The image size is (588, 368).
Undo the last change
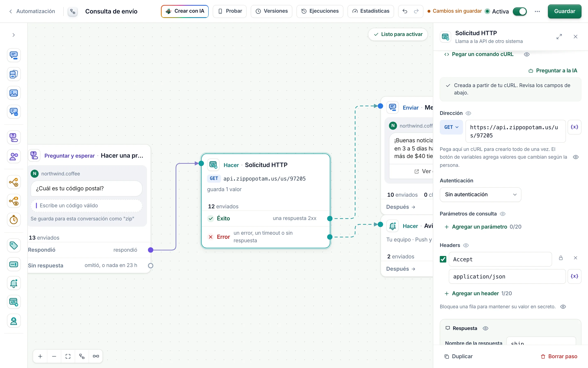405,11
